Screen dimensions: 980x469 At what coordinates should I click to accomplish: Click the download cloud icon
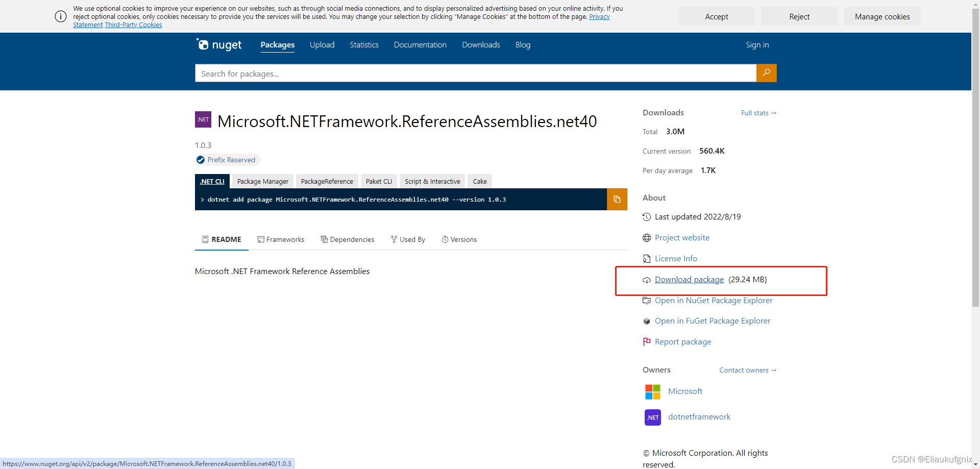tap(646, 280)
